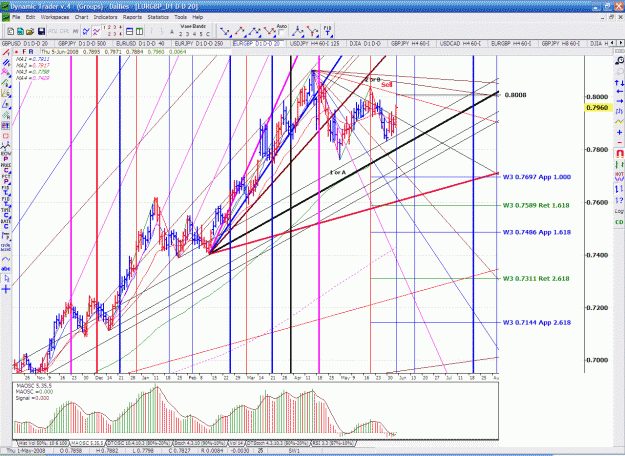Switch to the DJIA D1 D-D tab
Screen dimensions: 625x456
click(365, 43)
